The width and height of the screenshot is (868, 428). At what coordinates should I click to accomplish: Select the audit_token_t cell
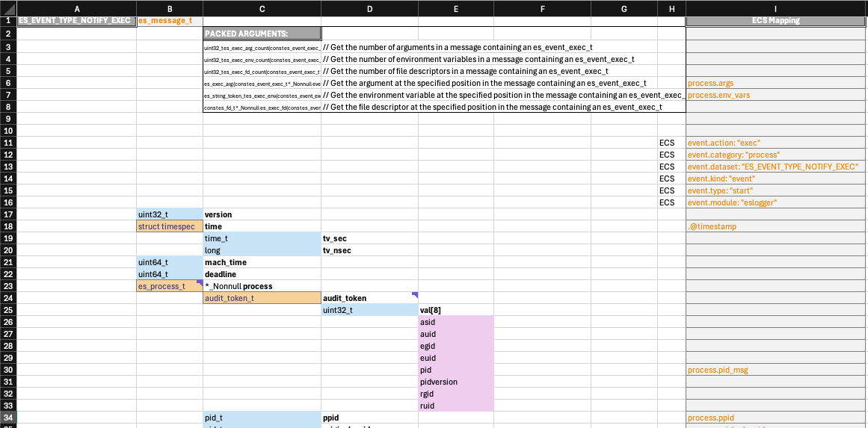click(262, 298)
